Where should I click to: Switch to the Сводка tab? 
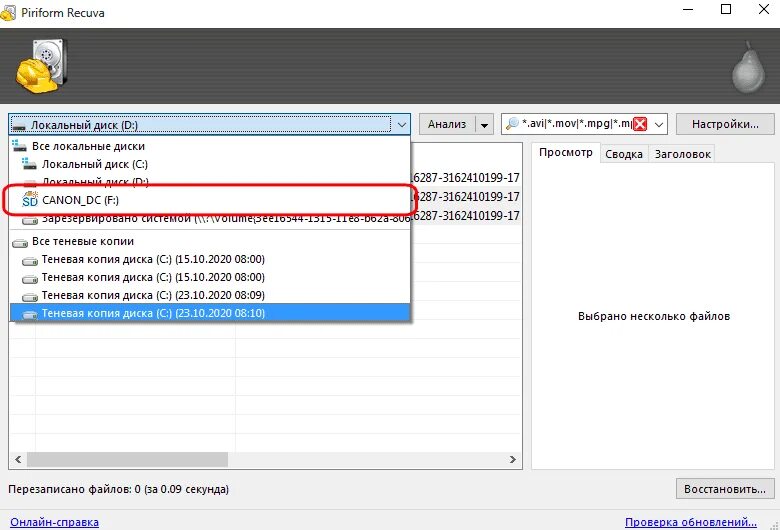click(x=624, y=154)
